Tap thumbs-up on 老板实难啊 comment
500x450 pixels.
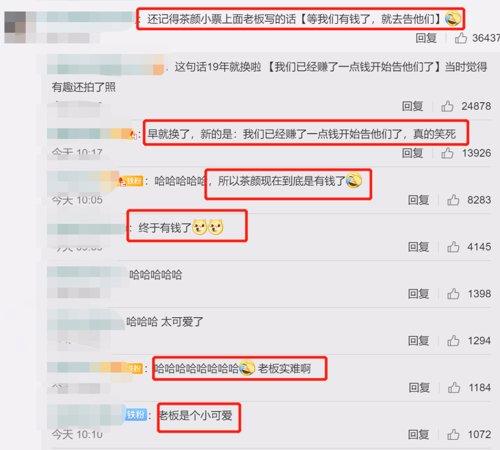454,388
